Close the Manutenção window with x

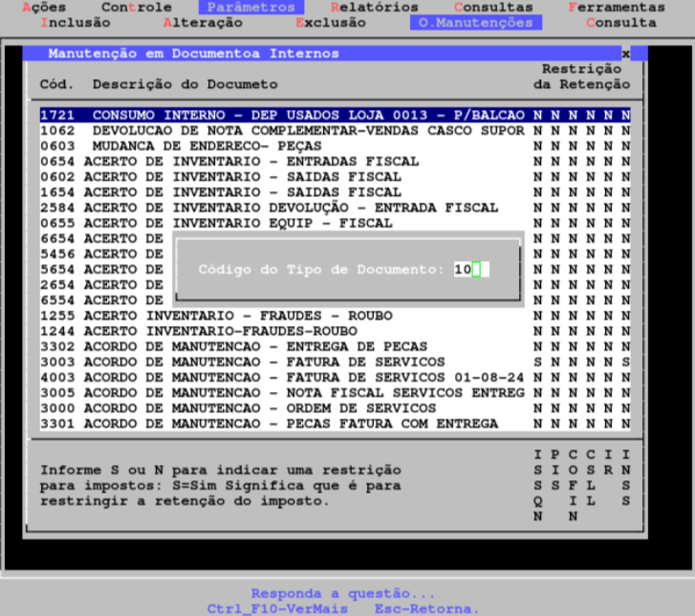pyautogui.click(x=625, y=55)
